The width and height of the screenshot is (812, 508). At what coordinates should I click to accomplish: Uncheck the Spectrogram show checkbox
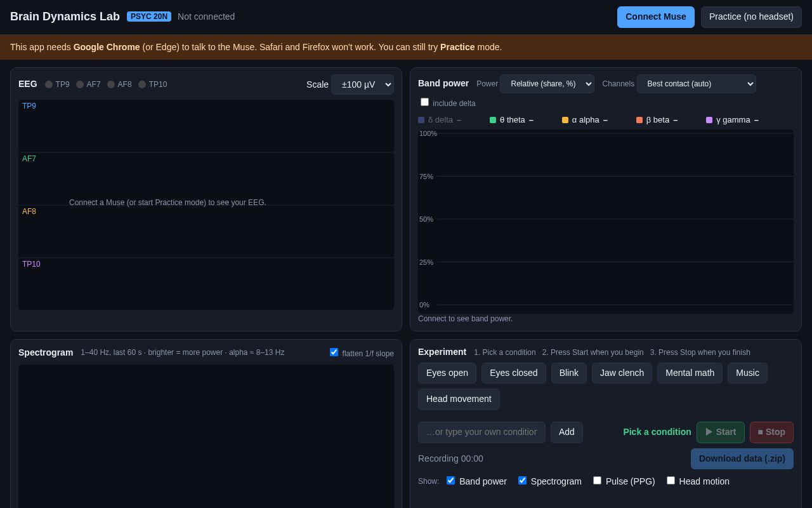(523, 481)
